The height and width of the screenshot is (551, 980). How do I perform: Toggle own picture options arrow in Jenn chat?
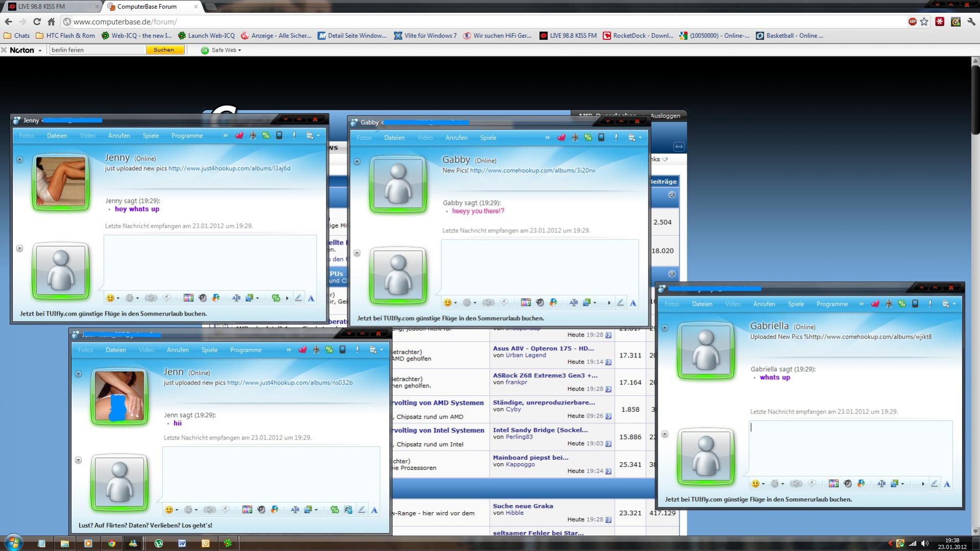(x=79, y=460)
